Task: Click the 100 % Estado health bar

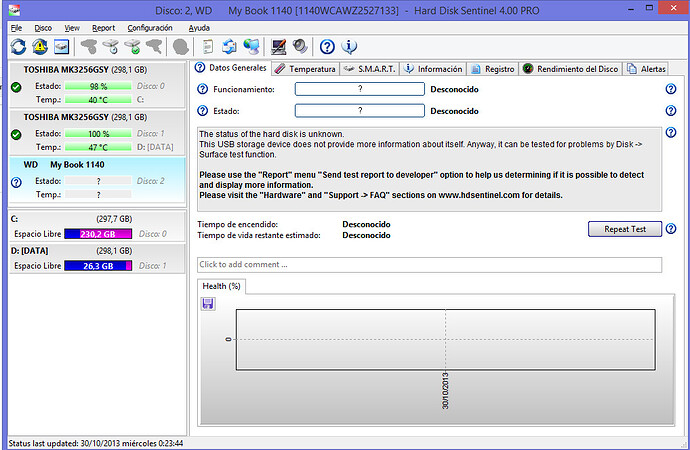Action: pos(98,134)
